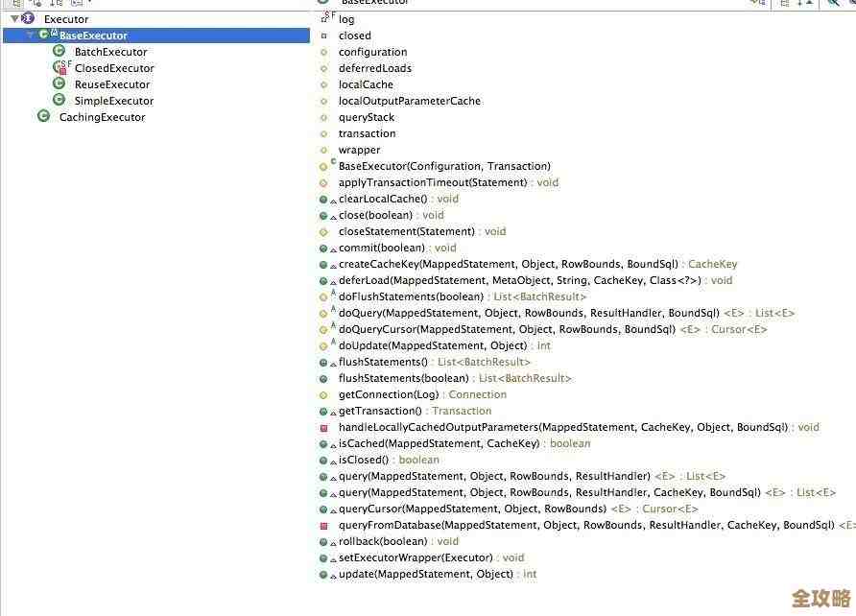
Task: Select the getTransaction() method entry
Action: point(380,411)
